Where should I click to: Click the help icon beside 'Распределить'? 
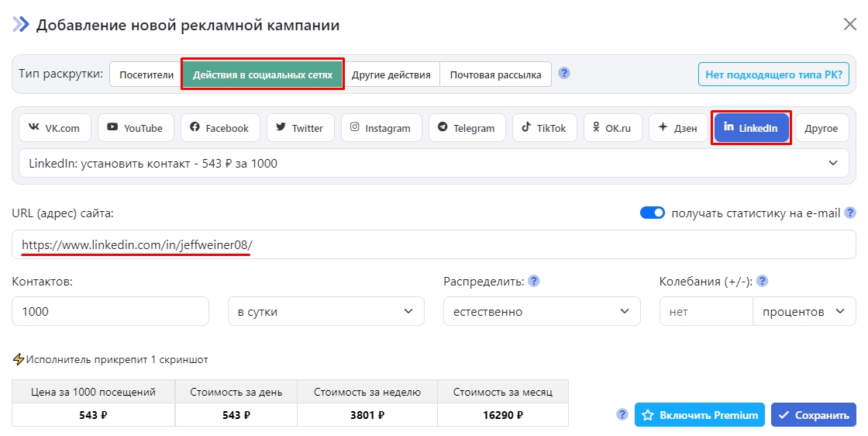click(x=534, y=281)
